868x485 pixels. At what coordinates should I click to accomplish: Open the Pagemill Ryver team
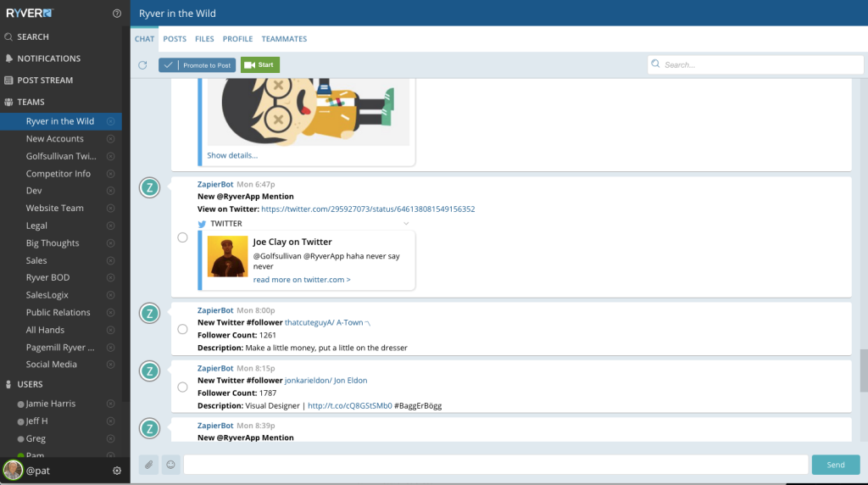tap(60, 348)
